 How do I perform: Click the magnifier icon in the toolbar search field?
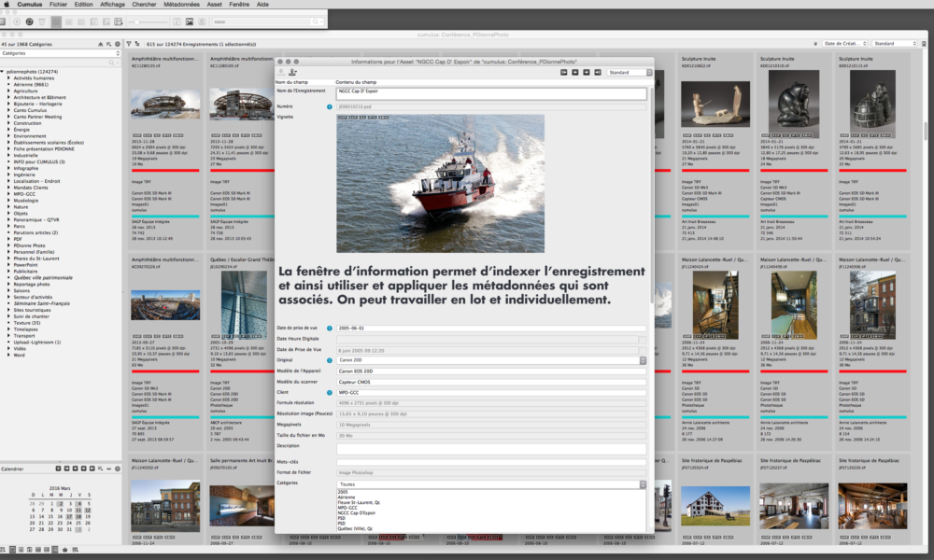(316, 22)
